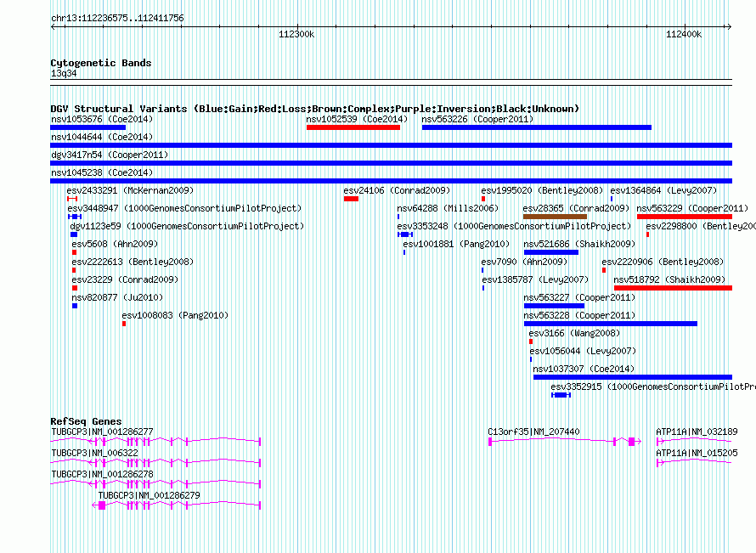Screen dimensions: 756x553
Task: Select the nsv563227 (Cooper2011) blue bar
Action: pyautogui.click(x=554, y=306)
